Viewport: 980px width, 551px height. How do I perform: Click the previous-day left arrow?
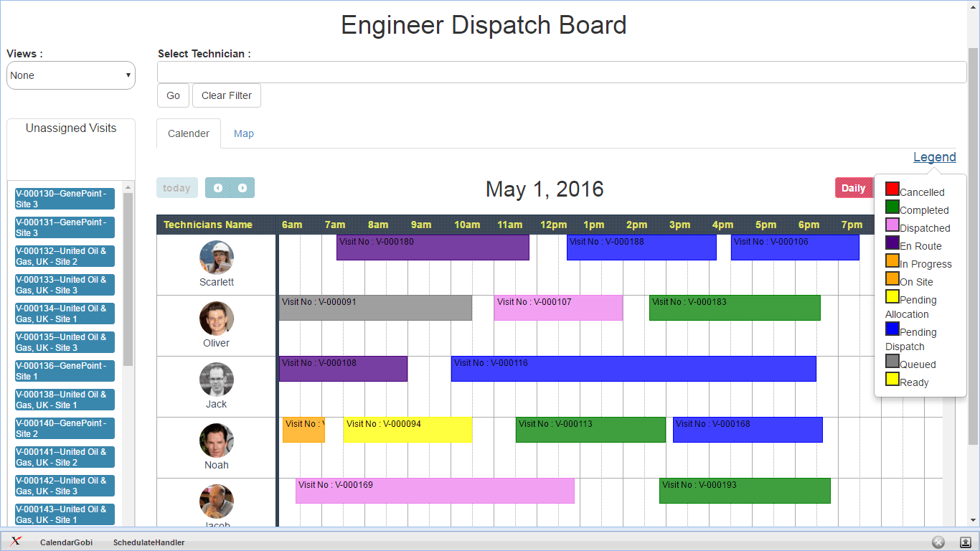[x=217, y=187]
